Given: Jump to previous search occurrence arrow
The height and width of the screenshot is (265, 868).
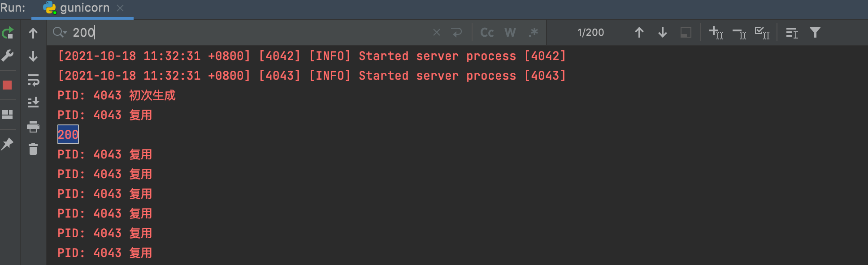Looking at the screenshot, I should [x=639, y=32].
